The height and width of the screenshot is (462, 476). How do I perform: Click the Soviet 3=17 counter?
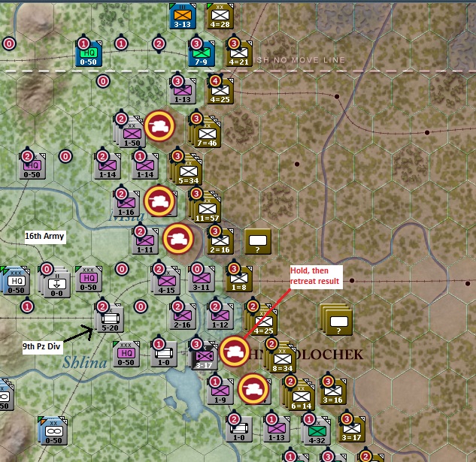pos(352,429)
